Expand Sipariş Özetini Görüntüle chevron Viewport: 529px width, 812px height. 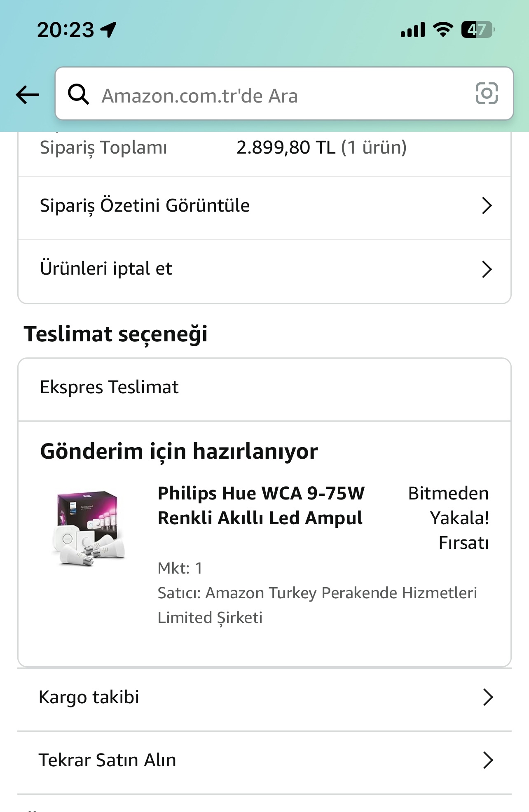[487, 205]
